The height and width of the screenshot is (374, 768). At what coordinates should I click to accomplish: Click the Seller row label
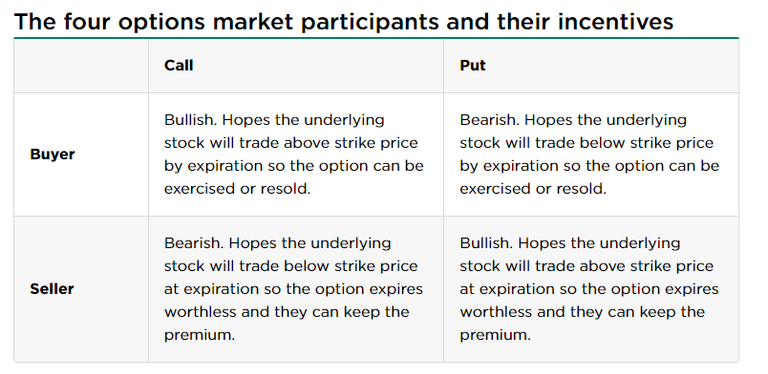pyautogui.click(x=52, y=289)
